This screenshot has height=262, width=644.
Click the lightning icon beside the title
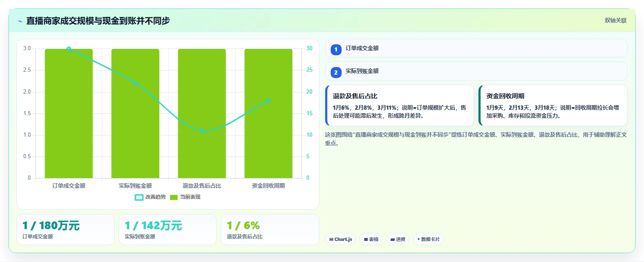coord(20,21)
